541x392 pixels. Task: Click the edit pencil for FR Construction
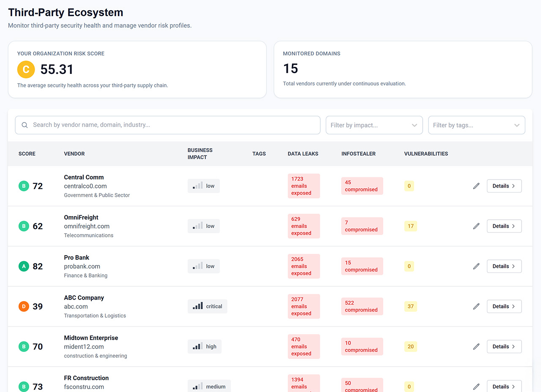pyautogui.click(x=476, y=387)
